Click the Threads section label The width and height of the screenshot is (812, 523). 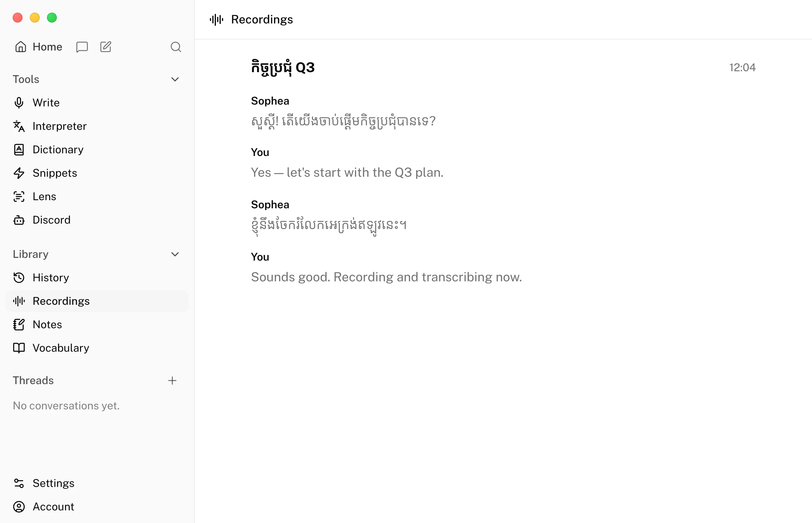(x=33, y=380)
